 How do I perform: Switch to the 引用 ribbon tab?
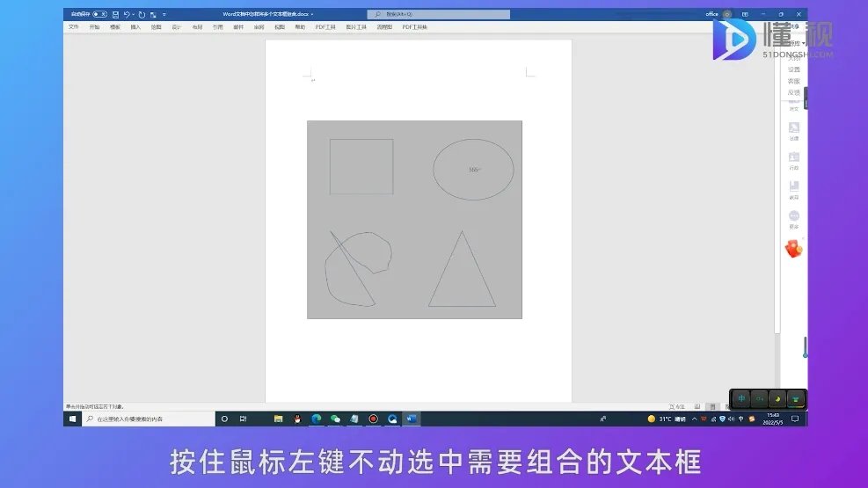[x=217, y=26]
